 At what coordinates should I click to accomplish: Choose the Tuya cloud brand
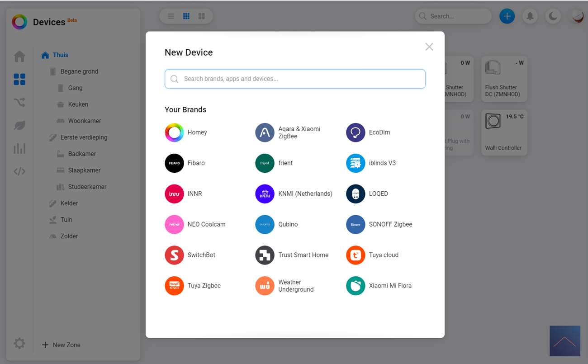point(373,255)
